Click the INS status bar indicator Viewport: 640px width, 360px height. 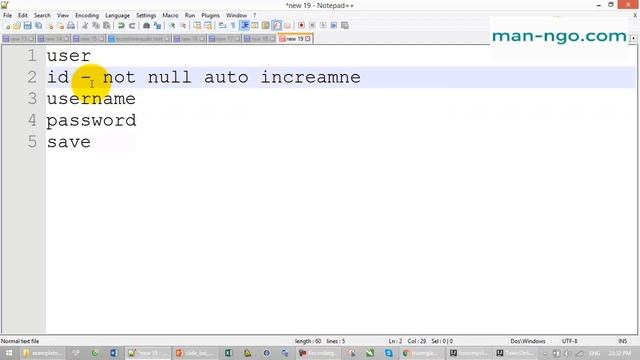[x=622, y=341]
